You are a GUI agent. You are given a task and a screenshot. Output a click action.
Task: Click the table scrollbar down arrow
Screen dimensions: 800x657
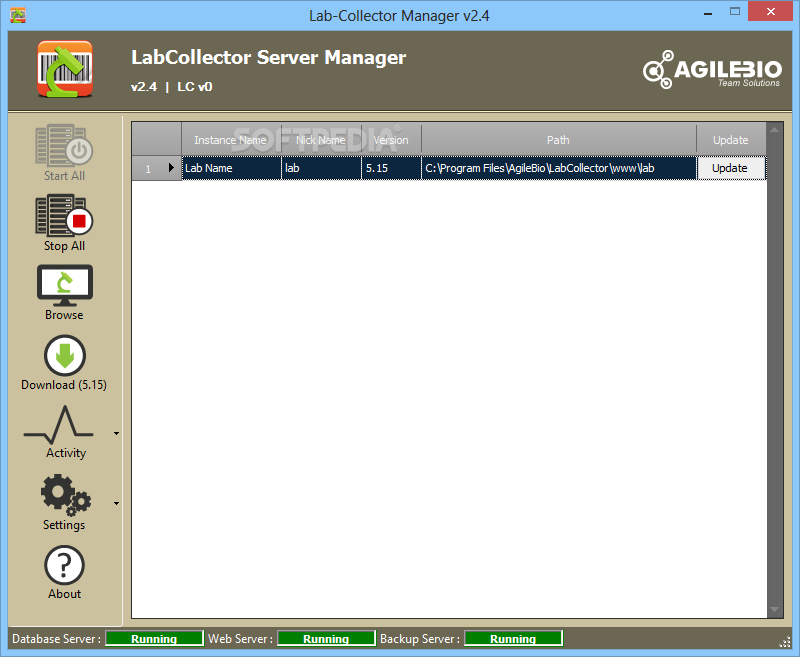[774, 610]
